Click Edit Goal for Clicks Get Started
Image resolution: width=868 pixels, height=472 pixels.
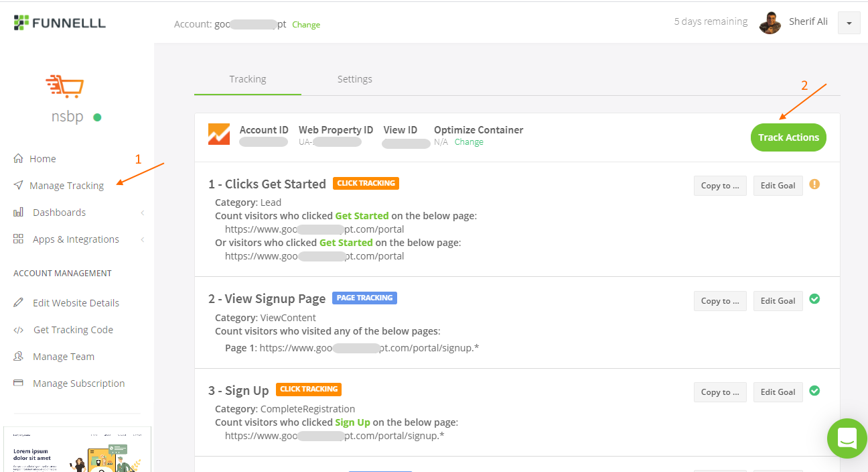[778, 186]
